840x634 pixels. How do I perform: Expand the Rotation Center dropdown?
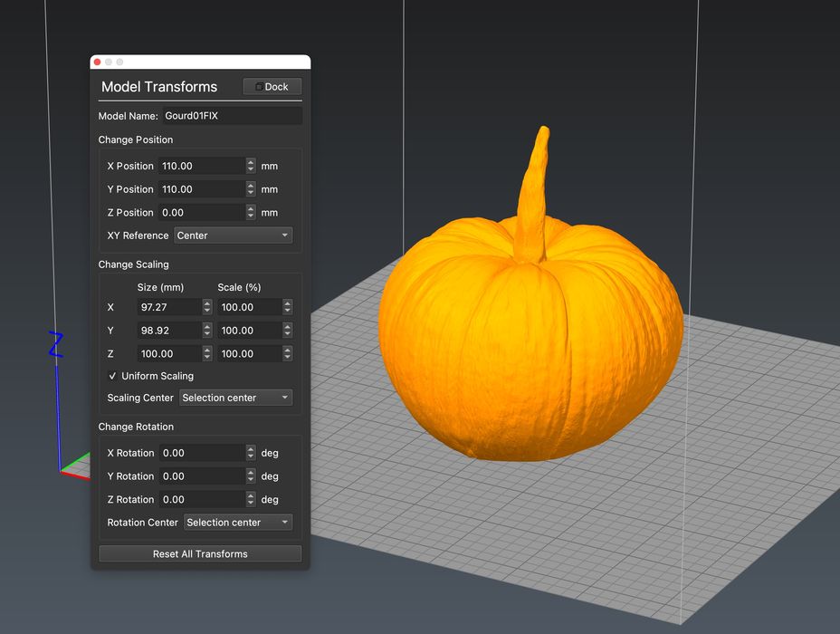238,523
